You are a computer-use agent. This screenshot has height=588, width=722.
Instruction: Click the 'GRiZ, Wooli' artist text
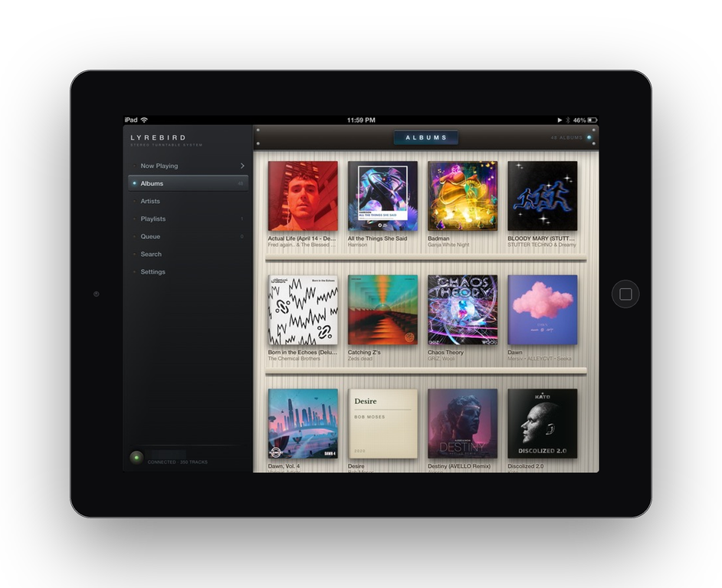pos(440,358)
